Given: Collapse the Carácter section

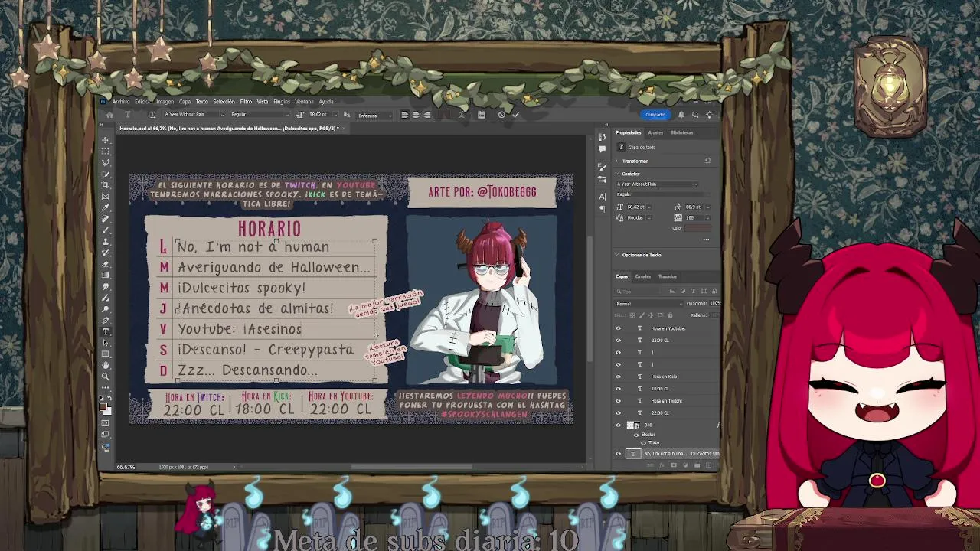Looking at the screenshot, I should tap(617, 174).
